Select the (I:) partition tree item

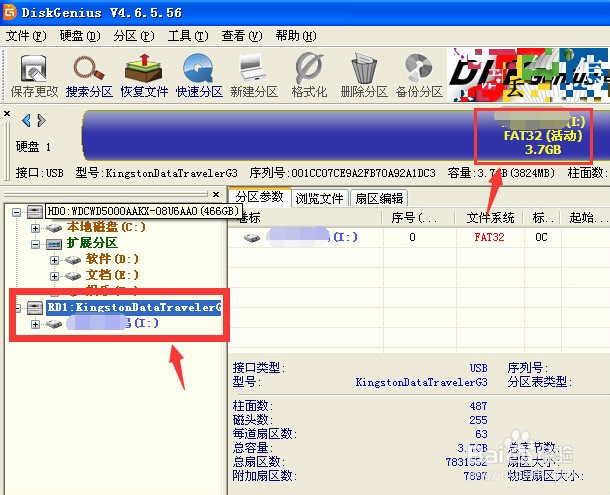112,323
